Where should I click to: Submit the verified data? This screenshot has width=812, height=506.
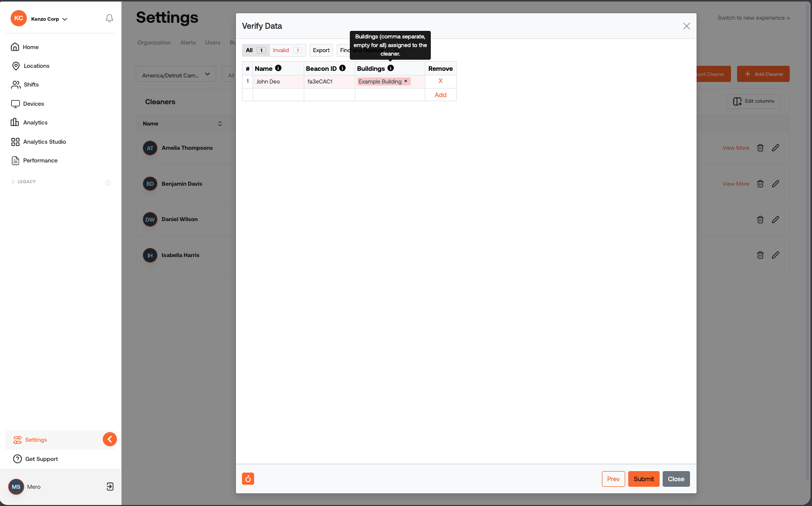click(644, 479)
